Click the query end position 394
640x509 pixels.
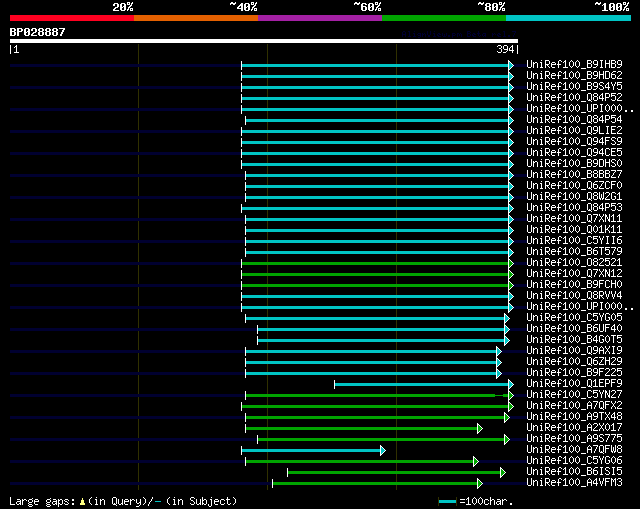click(x=505, y=49)
